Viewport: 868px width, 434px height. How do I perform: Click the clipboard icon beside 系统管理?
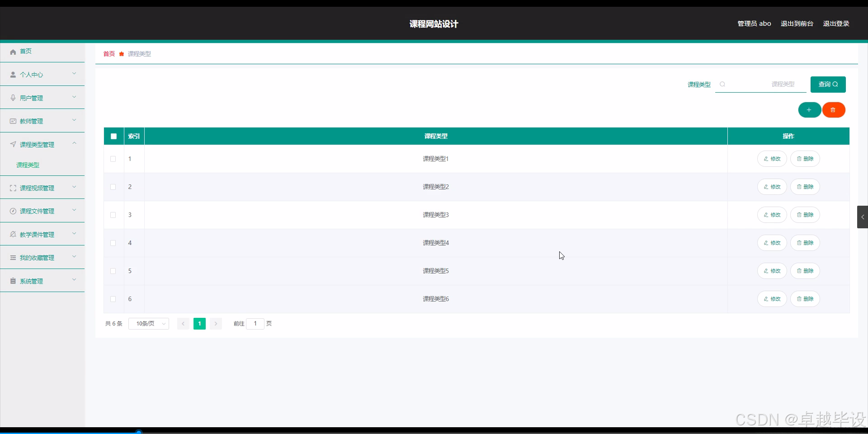(x=13, y=281)
